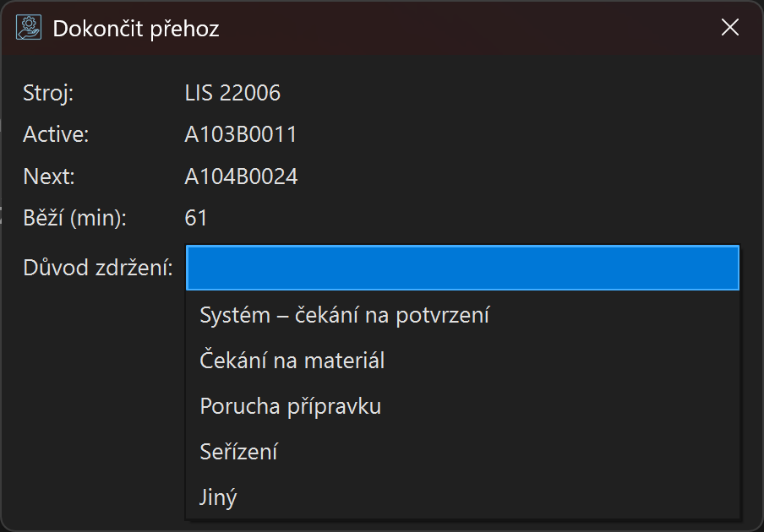Choose Čekání na materiál from the list

tap(292, 361)
